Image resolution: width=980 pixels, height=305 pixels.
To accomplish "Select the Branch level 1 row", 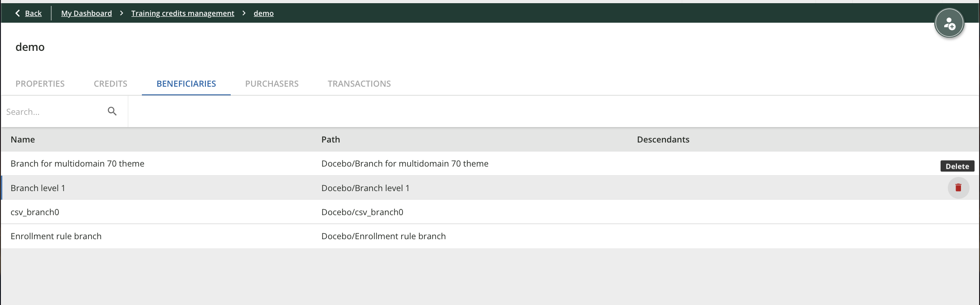I will tap(38, 188).
